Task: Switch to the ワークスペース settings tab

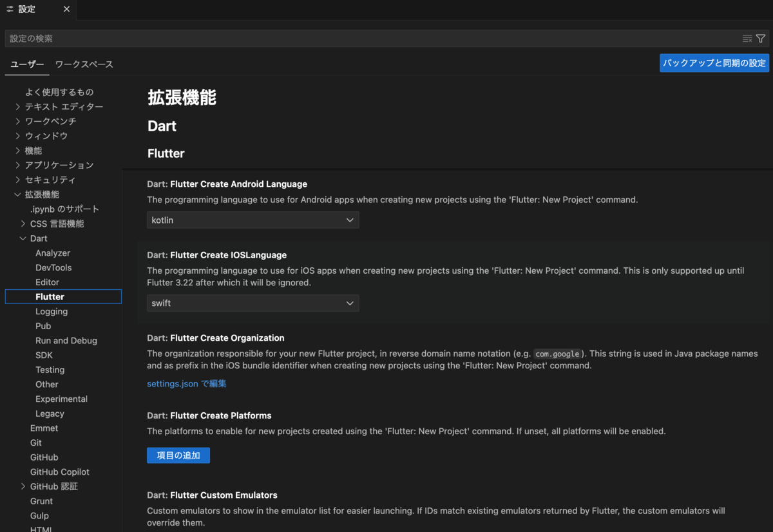Action: (x=84, y=64)
